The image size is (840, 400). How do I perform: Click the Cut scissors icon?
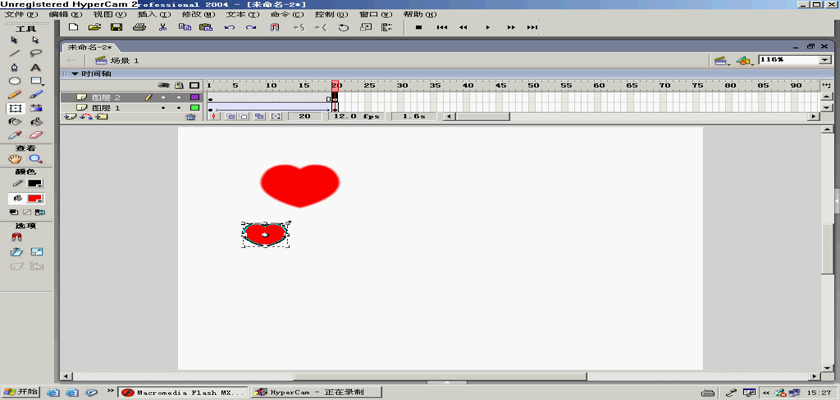pos(163,27)
